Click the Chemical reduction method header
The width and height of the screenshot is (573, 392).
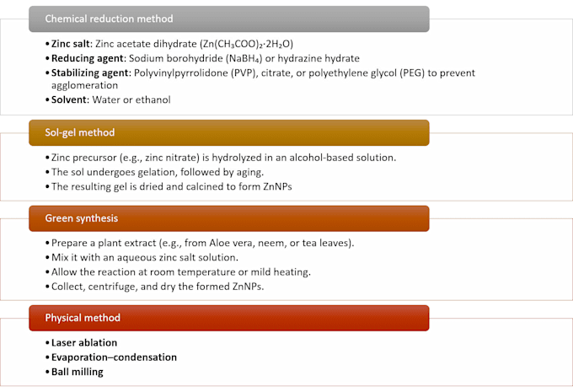click(229, 19)
